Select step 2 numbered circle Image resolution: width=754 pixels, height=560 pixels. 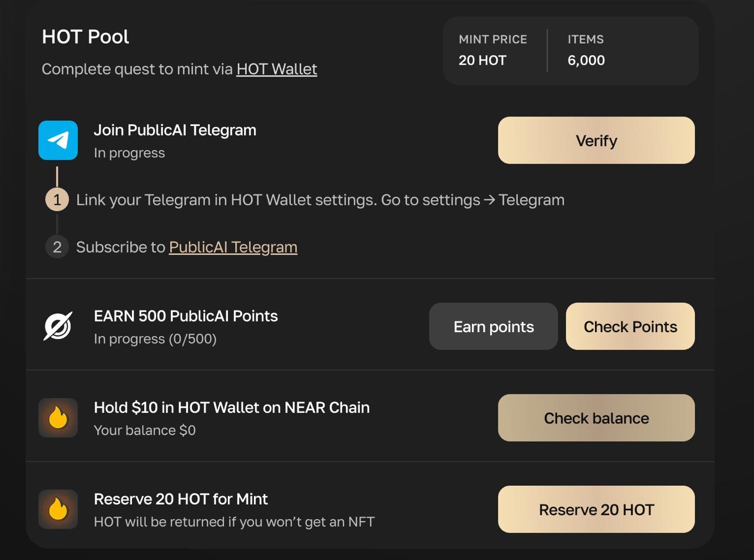[57, 247]
